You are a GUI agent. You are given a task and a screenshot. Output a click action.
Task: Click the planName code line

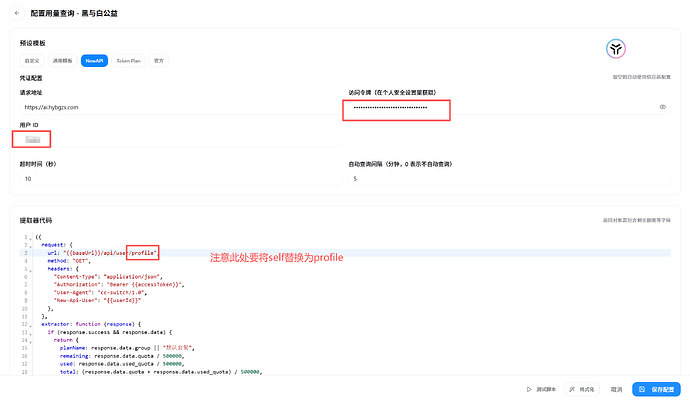(x=127, y=348)
